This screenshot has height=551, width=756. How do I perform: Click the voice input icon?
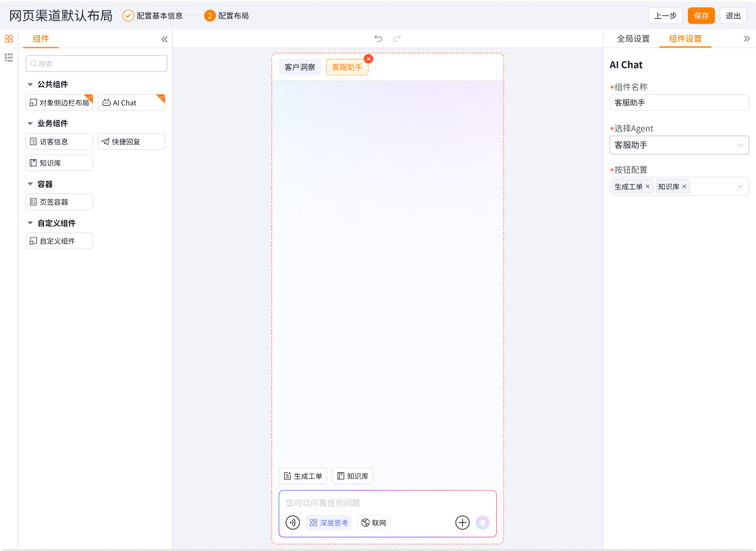pyautogui.click(x=293, y=523)
